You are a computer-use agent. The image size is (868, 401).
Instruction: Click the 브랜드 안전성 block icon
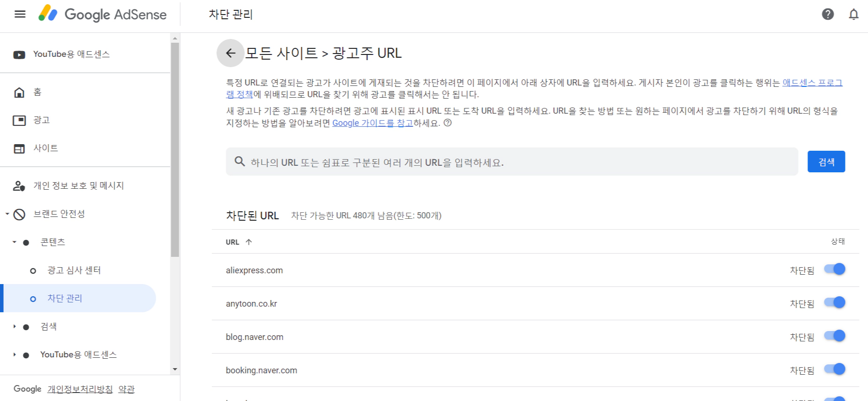point(19,214)
